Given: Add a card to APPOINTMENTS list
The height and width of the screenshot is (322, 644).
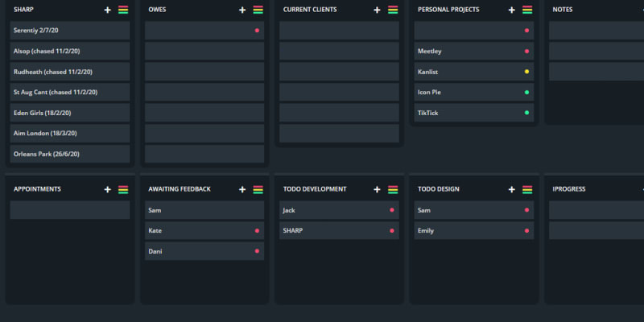Looking at the screenshot, I should point(108,189).
